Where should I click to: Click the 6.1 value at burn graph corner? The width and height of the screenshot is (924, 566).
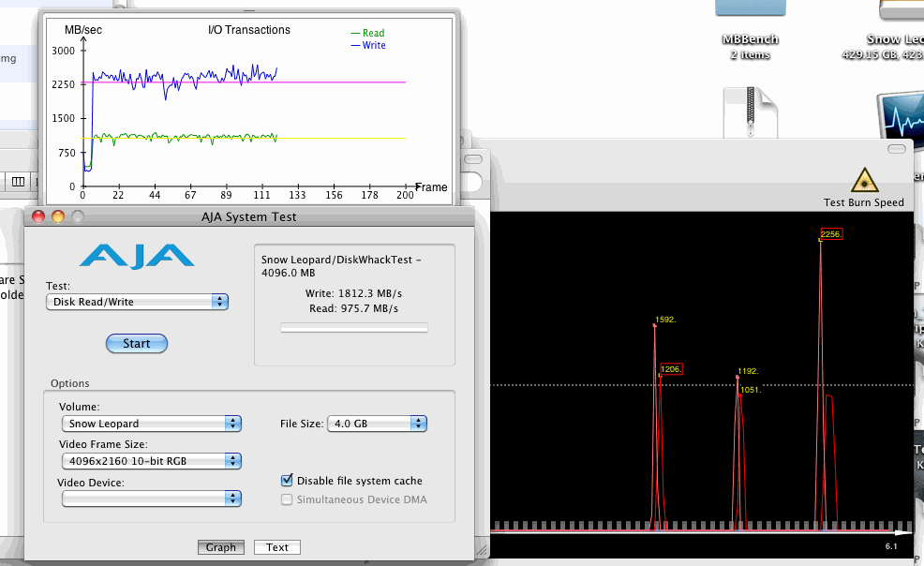pos(891,546)
